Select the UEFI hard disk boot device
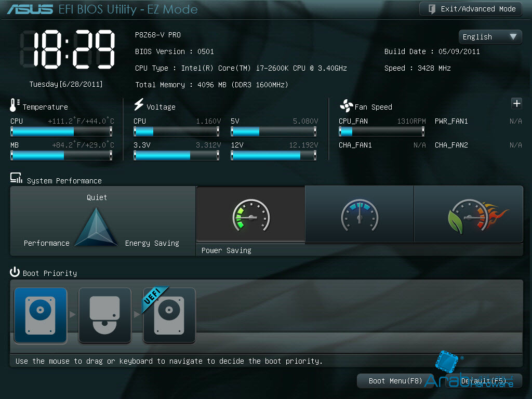Viewport: 532px width, 399px height. pos(169,315)
